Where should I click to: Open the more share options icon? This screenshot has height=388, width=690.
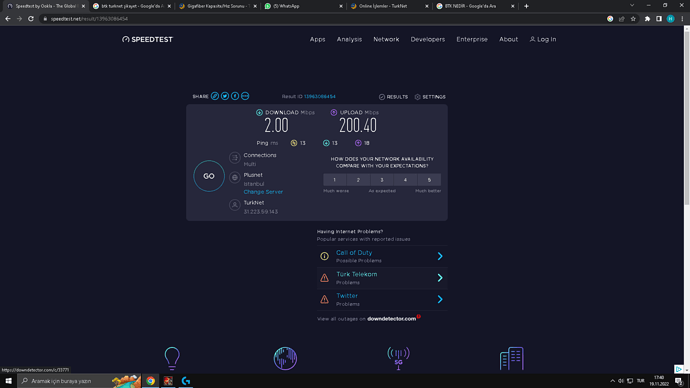pos(245,96)
